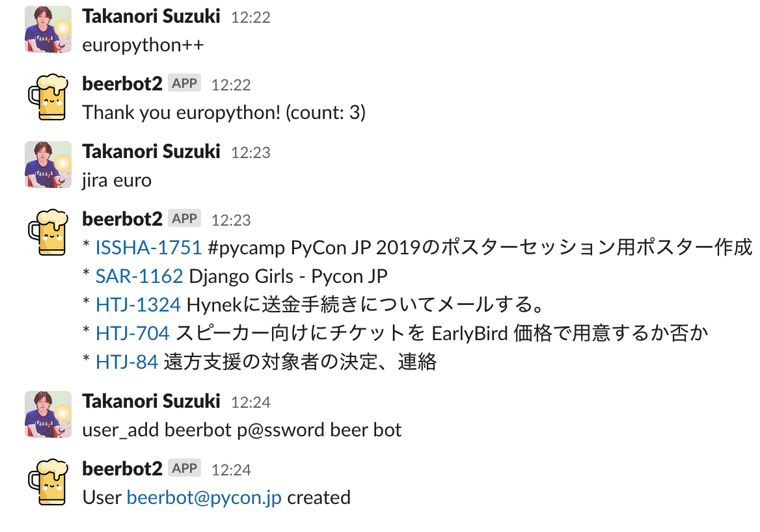
Task: Click the 12:24 timestamp on the User created message
Action: pos(231,470)
